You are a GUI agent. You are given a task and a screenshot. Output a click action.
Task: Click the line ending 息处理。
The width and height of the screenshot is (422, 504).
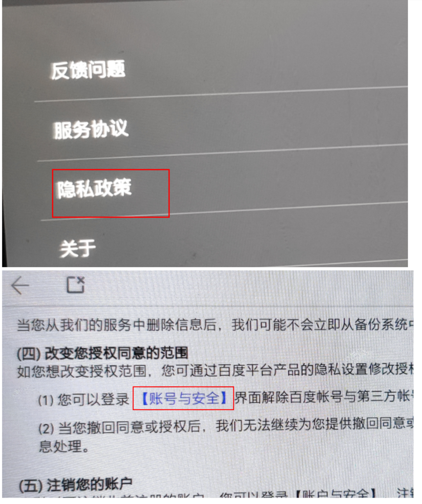[x=64, y=446]
